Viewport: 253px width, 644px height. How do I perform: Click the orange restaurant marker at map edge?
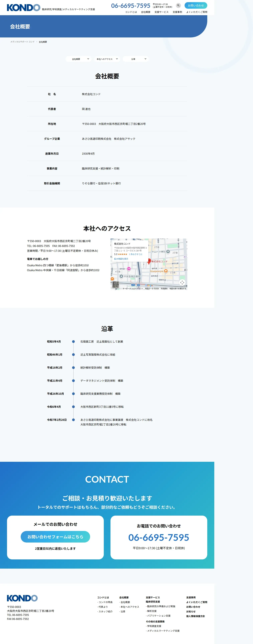point(112,279)
